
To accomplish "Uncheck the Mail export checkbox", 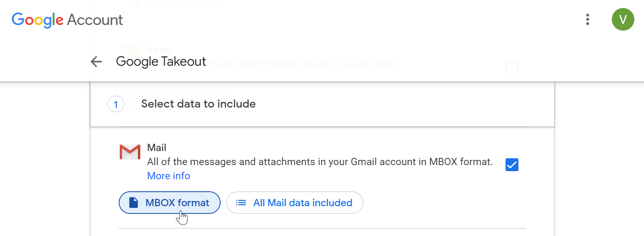I will [512, 165].
